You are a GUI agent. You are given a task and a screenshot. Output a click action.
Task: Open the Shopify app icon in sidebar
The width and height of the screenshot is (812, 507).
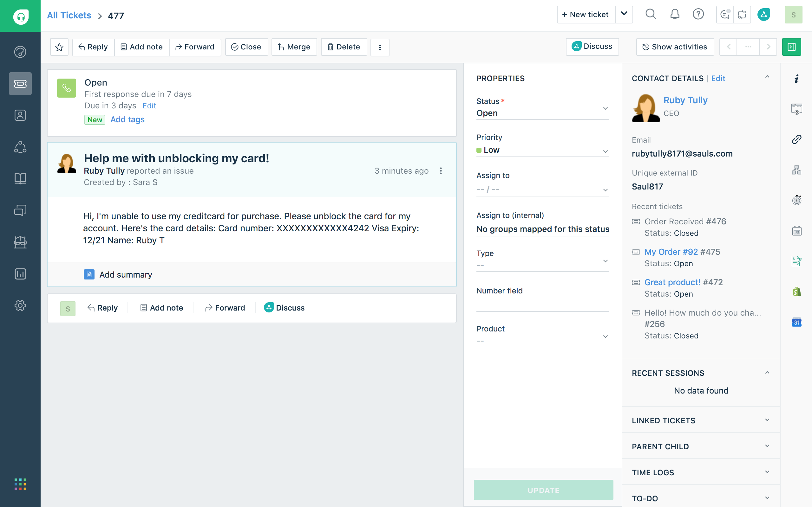796,292
